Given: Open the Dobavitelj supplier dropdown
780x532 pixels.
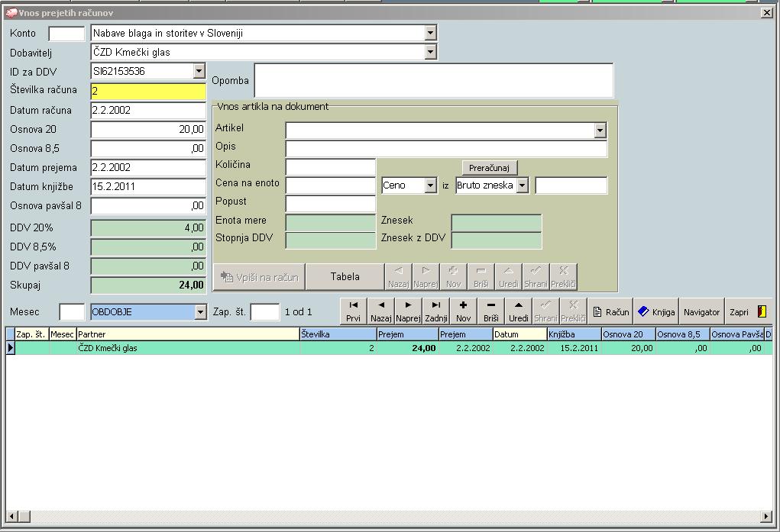Looking at the screenshot, I should (430, 52).
